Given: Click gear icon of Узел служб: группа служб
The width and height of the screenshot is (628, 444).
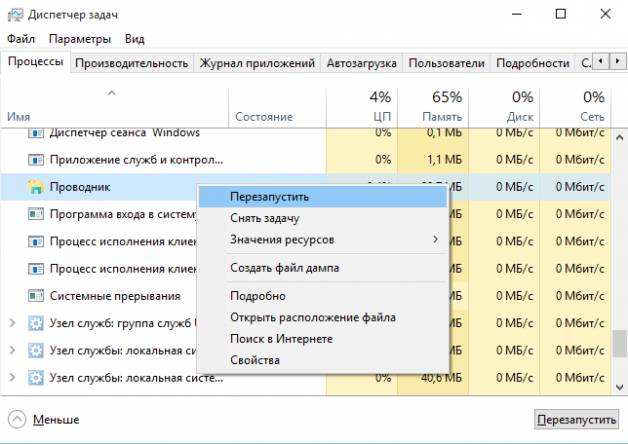Looking at the screenshot, I should (x=36, y=323).
